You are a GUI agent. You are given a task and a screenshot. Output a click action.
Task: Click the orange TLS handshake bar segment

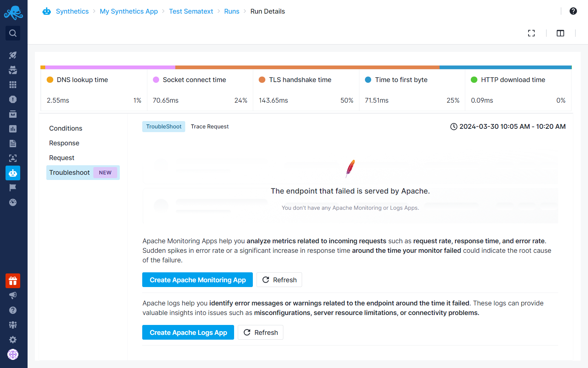pyautogui.click(x=307, y=67)
